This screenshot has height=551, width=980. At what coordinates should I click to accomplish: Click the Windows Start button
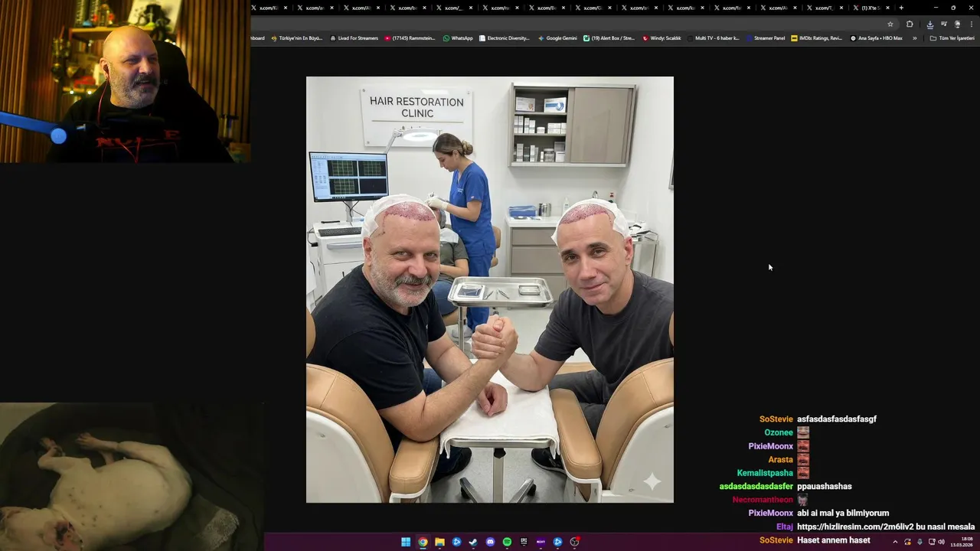coord(406,542)
